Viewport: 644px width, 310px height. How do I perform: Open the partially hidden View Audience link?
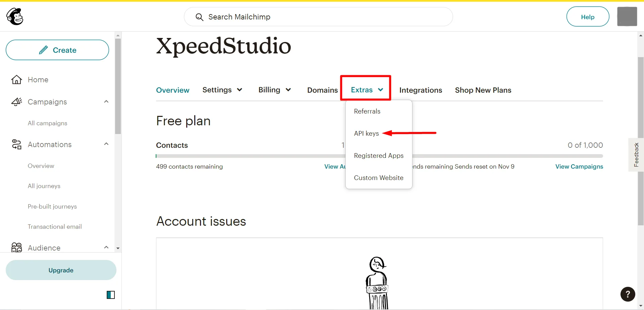[335, 167]
